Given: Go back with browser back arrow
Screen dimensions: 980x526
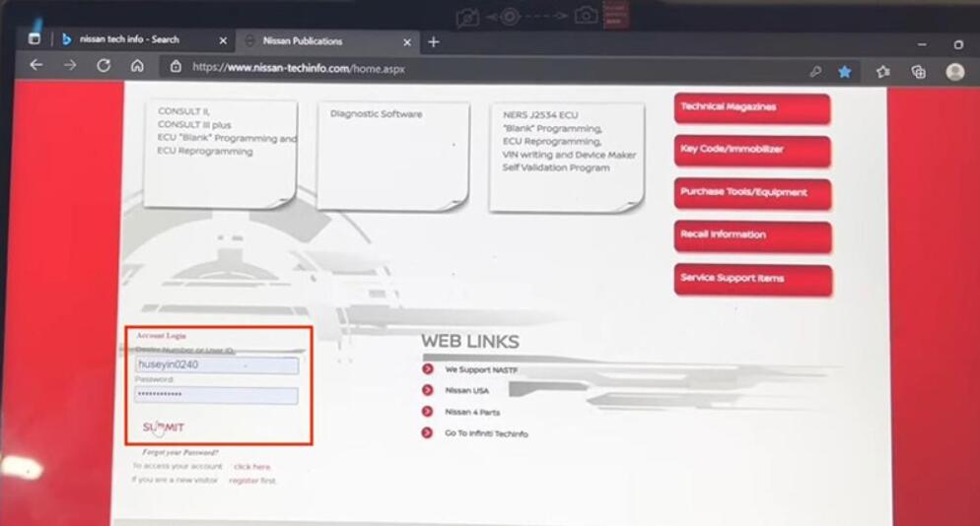Looking at the screenshot, I should click(36, 65).
